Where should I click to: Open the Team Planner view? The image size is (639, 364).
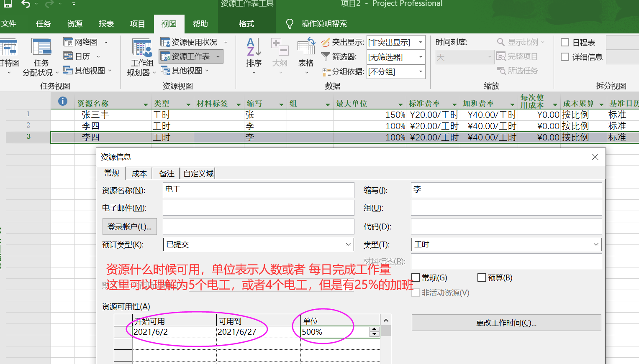pos(142,57)
